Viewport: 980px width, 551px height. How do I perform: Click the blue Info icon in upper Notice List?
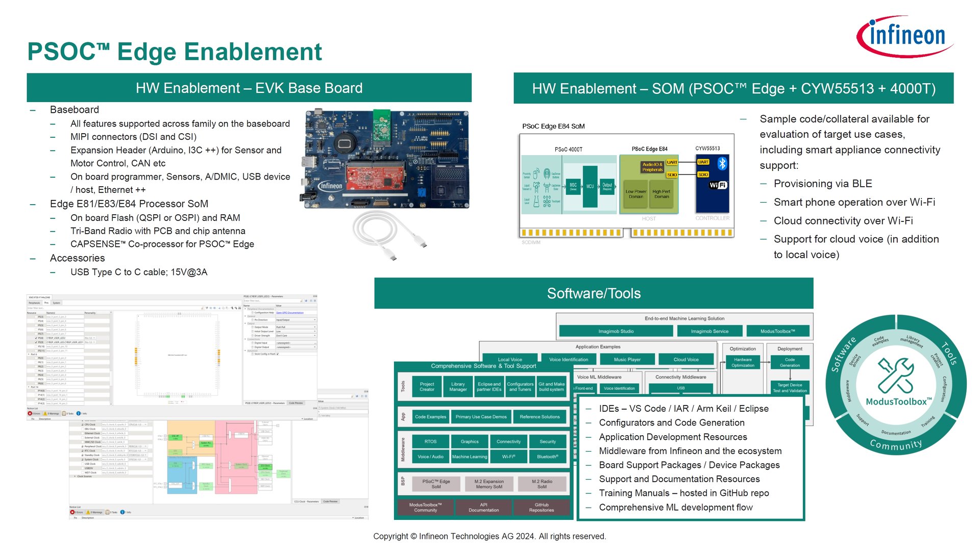tap(78, 413)
